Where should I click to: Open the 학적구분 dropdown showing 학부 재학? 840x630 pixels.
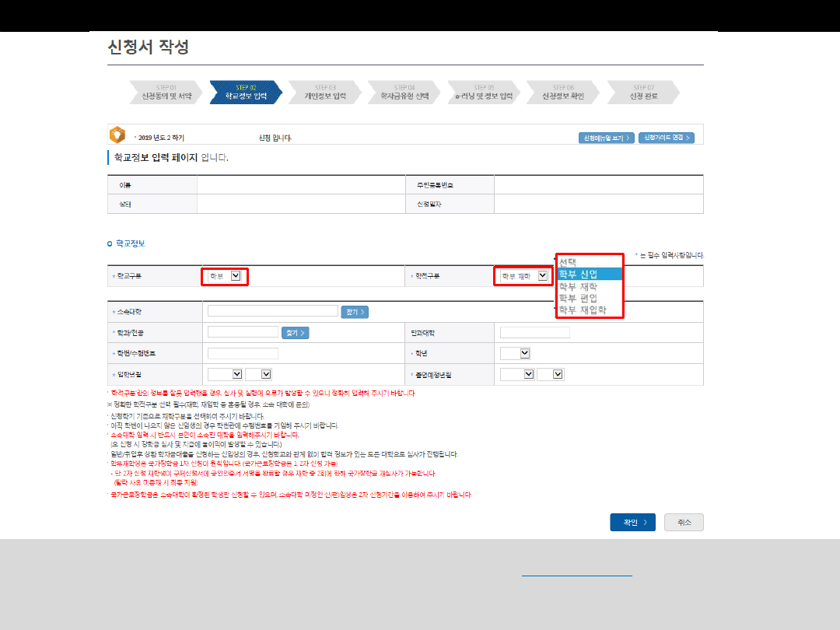pyautogui.click(x=524, y=276)
